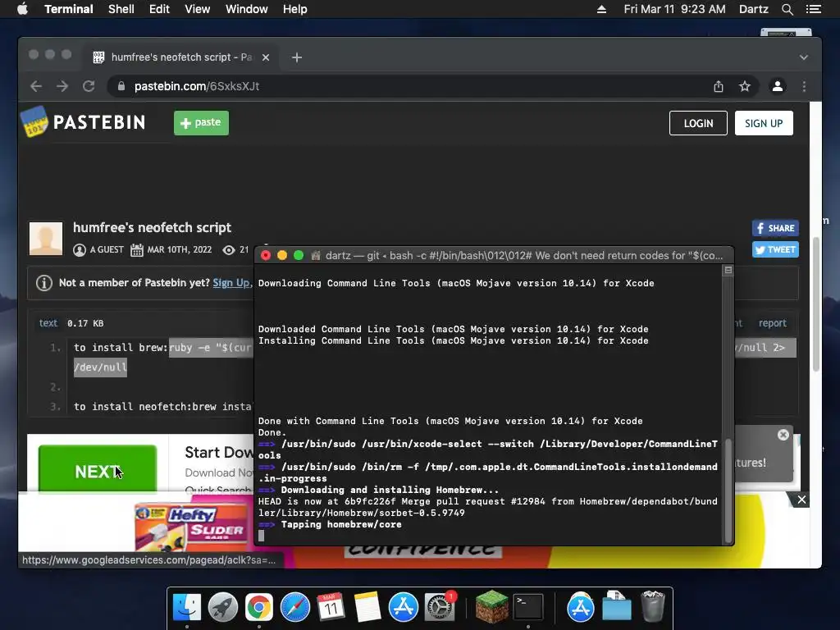Image resolution: width=840 pixels, height=630 pixels.
Task: Close the bottom banner ad
Action: (801, 500)
